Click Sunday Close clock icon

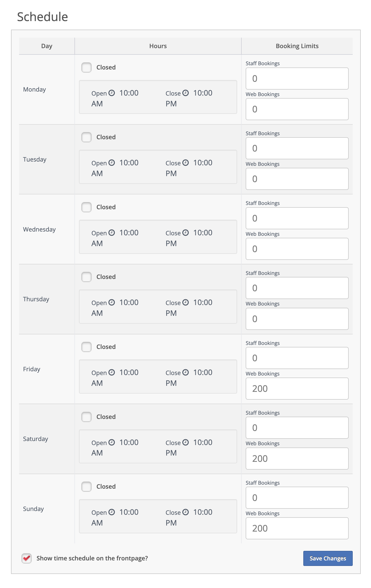[185, 512]
